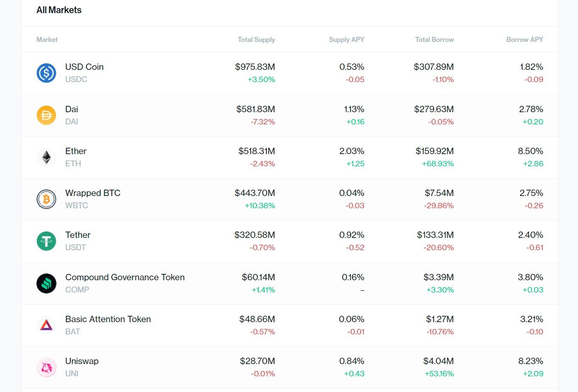Select the $60.14M COMP total supply
This screenshot has height=392, width=578.
(x=258, y=277)
